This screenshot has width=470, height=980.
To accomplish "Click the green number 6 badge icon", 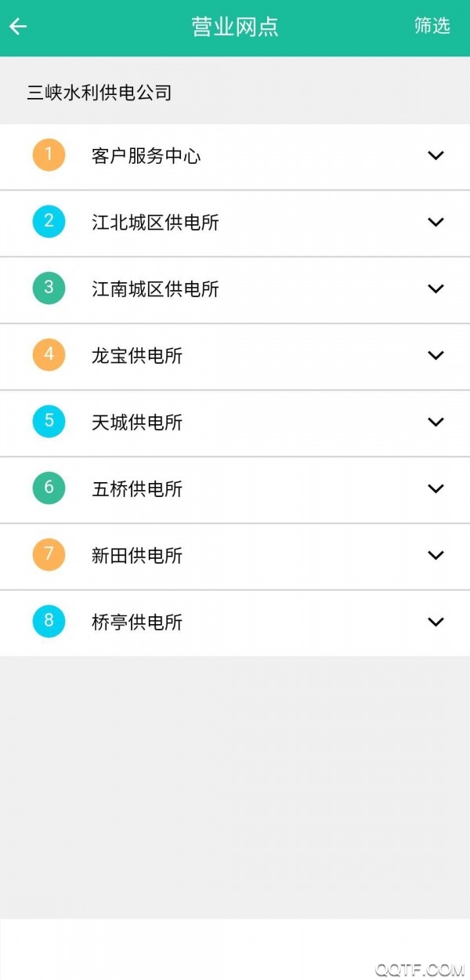I will (48, 488).
